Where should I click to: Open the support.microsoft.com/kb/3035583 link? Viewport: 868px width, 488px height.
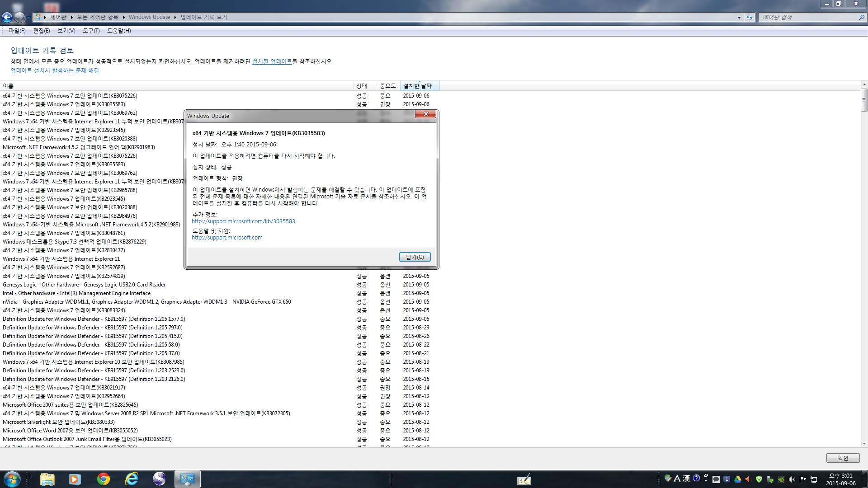243,221
